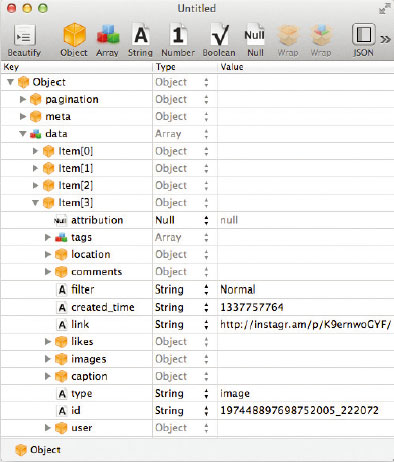Open type popup for attribution row
This screenshot has width=394, height=462.
click(x=206, y=220)
